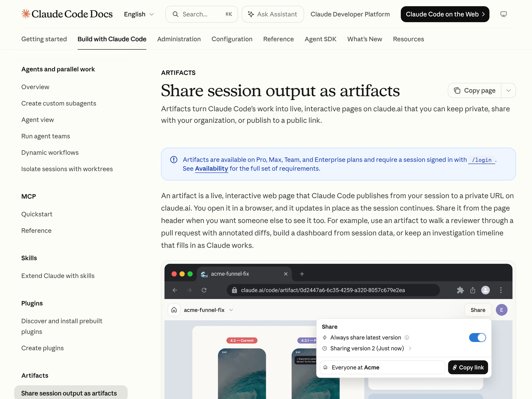Expand the acme-funnel-fix title dropdown chevron

[x=231, y=310]
